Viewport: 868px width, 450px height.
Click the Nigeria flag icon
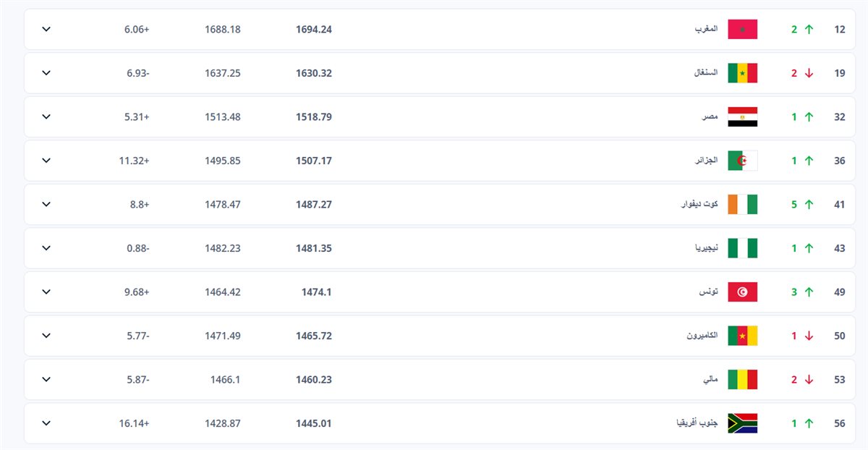742,248
